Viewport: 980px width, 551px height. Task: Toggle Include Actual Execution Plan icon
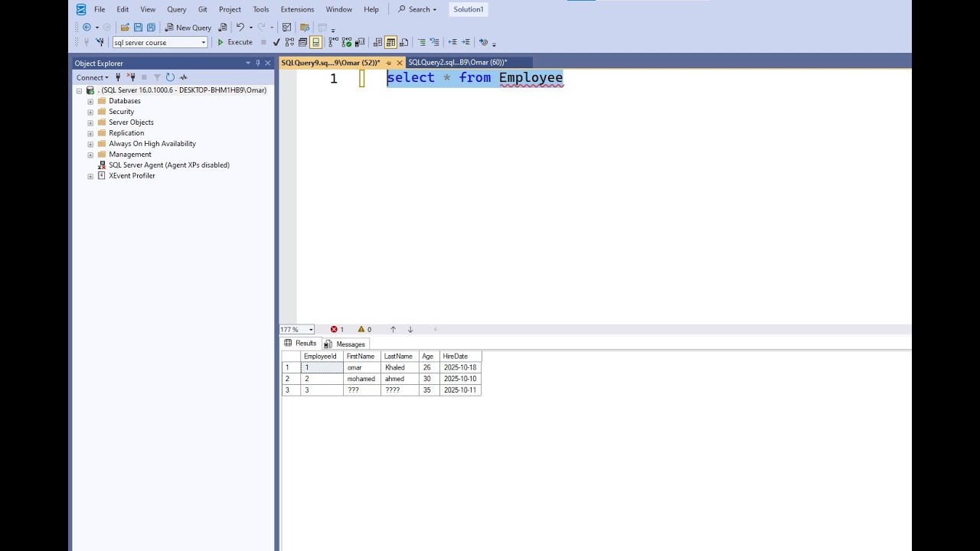coord(333,42)
